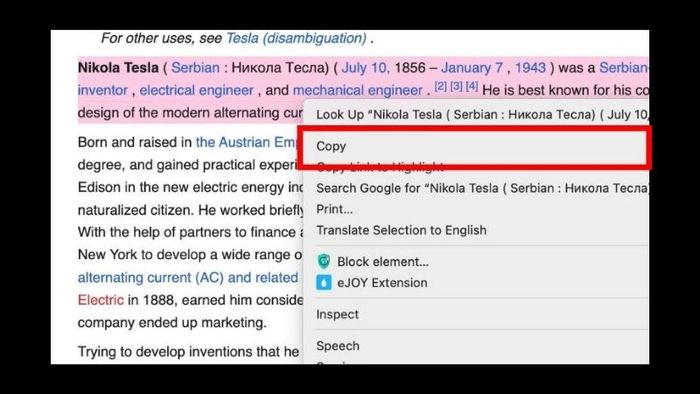
Task: Choose Translate Selection to English
Action: click(476, 230)
